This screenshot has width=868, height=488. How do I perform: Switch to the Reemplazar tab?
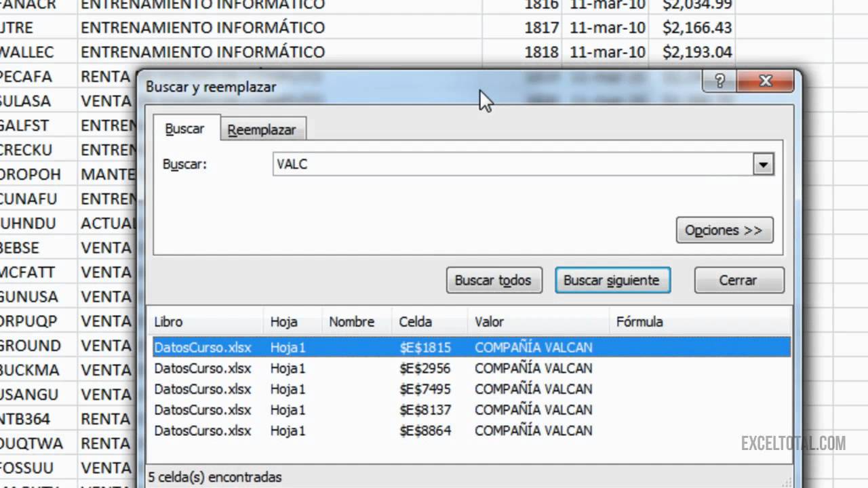tap(262, 130)
